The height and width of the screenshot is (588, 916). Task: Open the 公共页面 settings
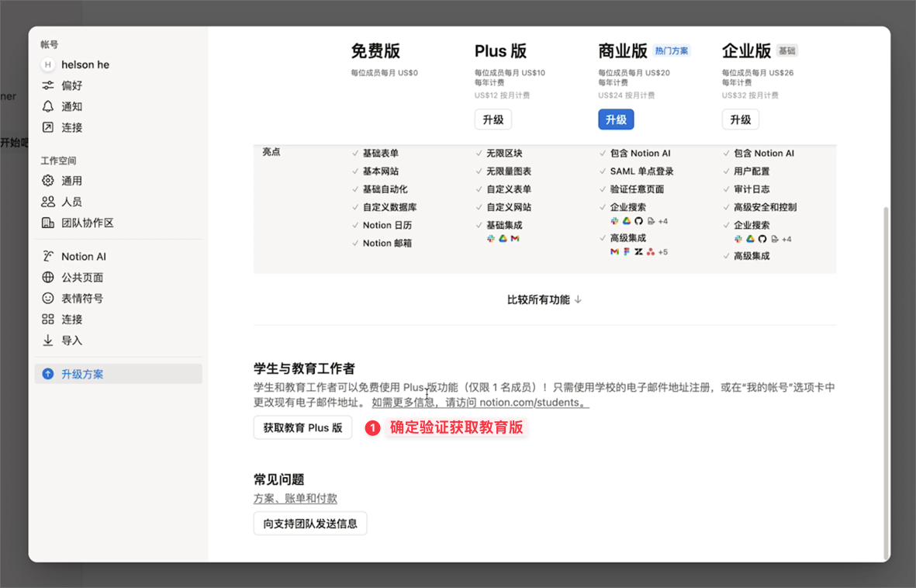tap(81, 277)
